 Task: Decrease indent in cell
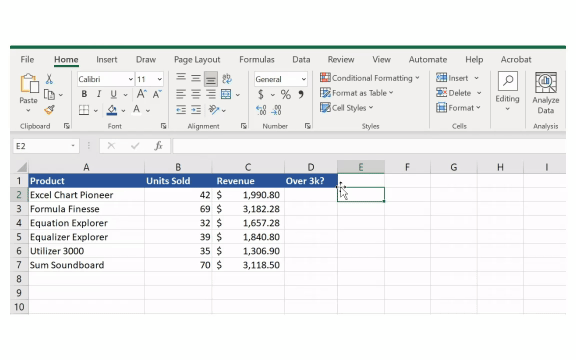pos(180,110)
